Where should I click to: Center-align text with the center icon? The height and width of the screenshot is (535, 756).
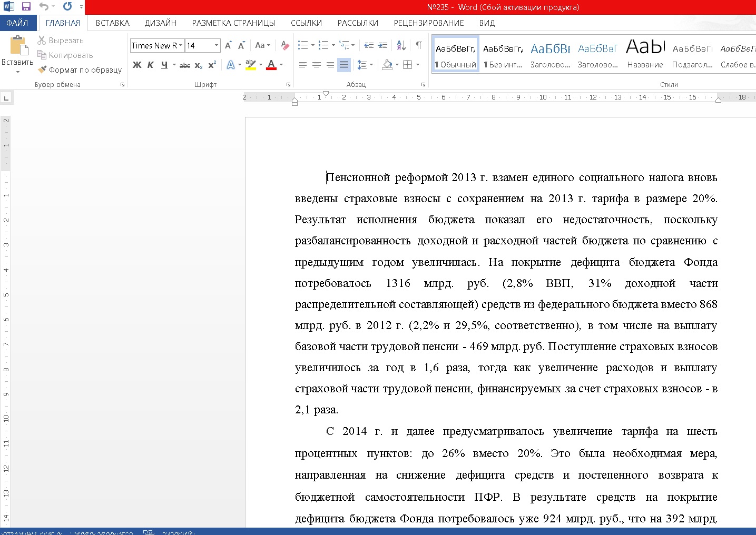[x=316, y=65]
